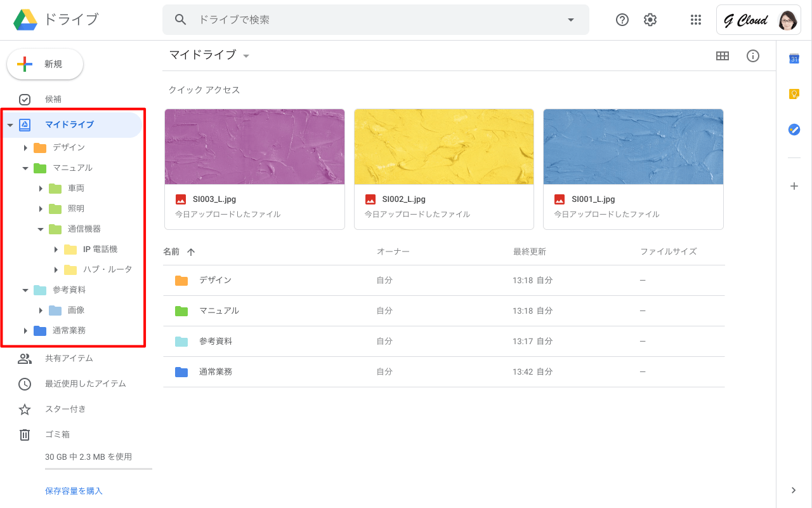Expand the 通常業務 folder in tree
Image resolution: width=812 pixels, height=508 pixels.
tap(25, 331)
